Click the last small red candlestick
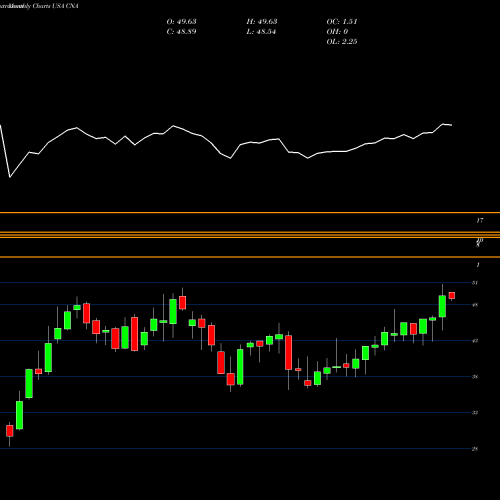Image resolution: width=500 pixels, height=500 pixels. point(452,296)
